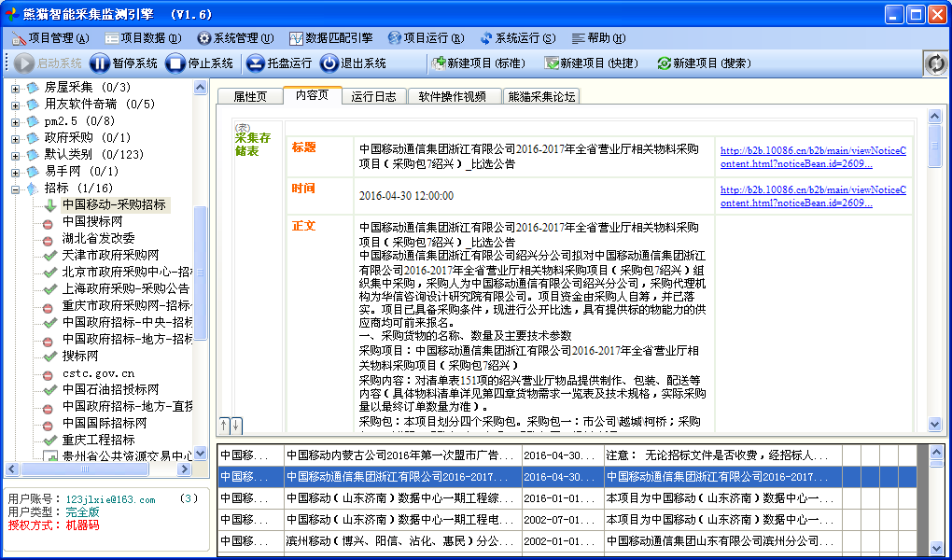Click the 停止系统 stop icon button
This screenshot has width=952, height=560.
click(175, 63)
